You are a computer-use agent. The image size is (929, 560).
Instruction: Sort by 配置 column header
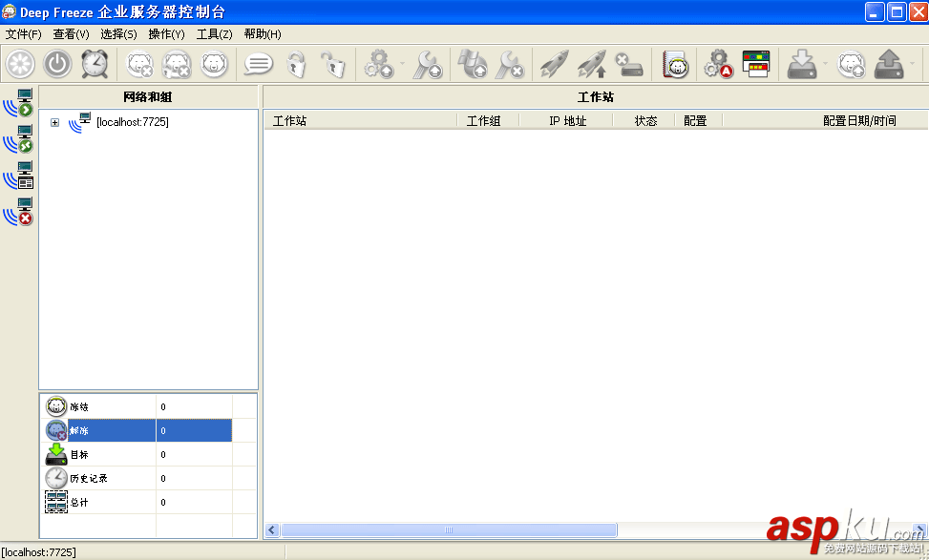coord(699,121)
